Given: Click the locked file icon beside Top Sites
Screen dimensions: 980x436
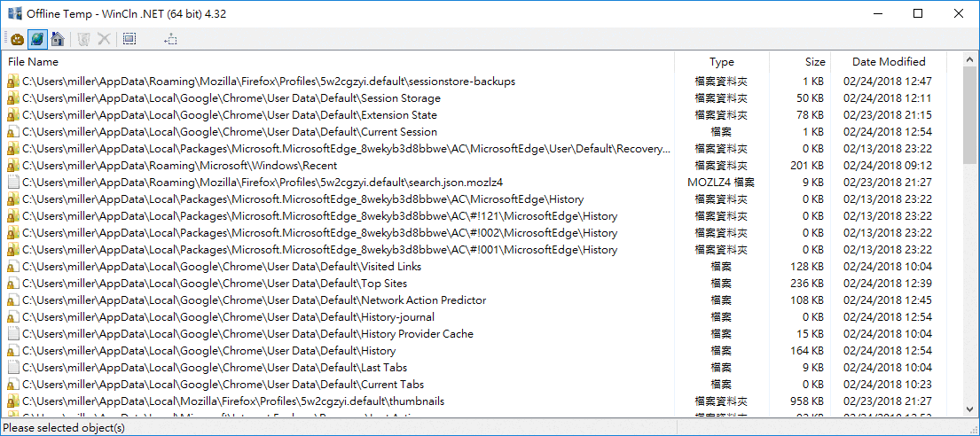Looking at the screenshot, I should [x=13, y=284].
